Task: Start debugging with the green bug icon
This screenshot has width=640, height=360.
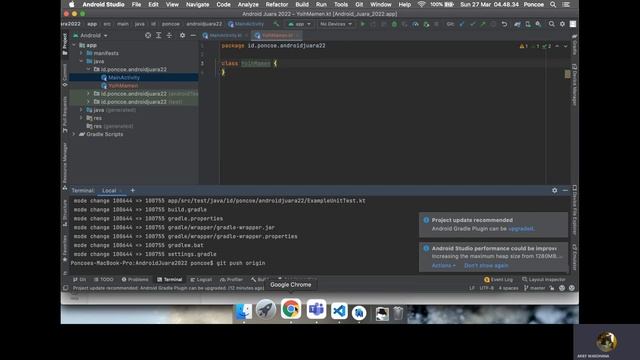Action: click(394, 24)
